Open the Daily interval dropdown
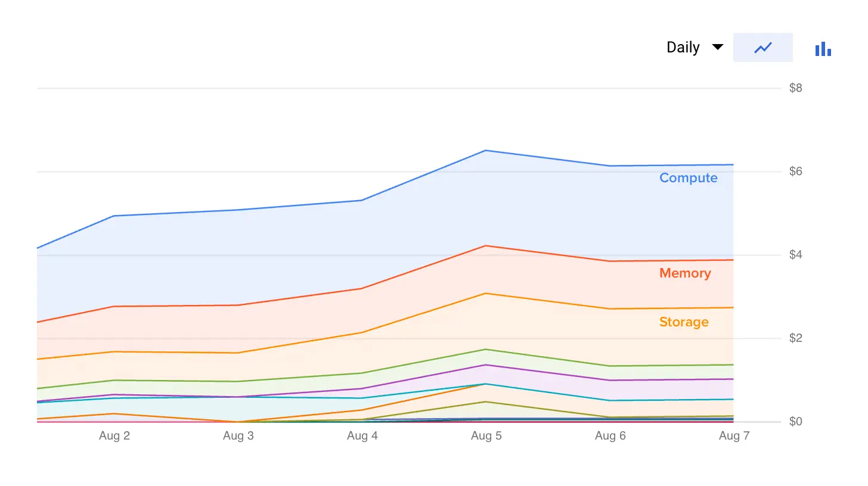The image size is (868, 486). coord(683,48)
